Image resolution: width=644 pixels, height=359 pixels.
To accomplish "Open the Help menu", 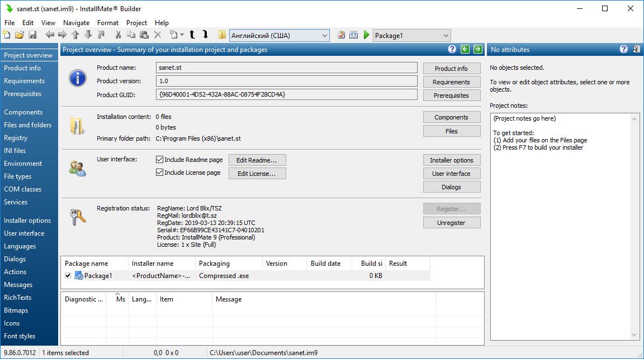I will click(162, 22).
